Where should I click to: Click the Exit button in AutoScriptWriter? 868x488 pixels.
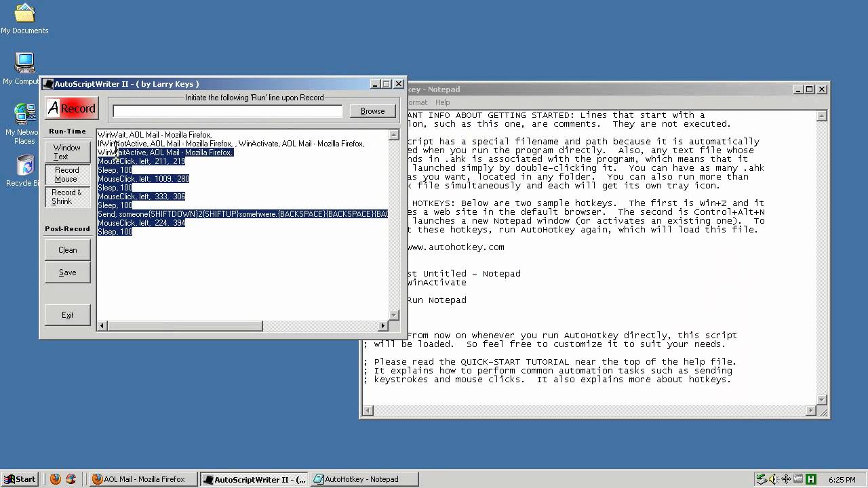tap(67, 315)
